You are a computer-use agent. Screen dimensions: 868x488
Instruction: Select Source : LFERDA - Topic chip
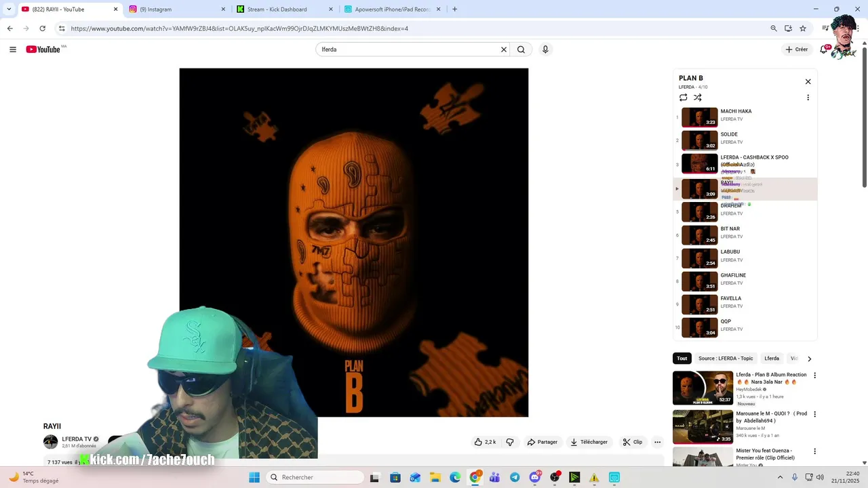tap(726, 359)
